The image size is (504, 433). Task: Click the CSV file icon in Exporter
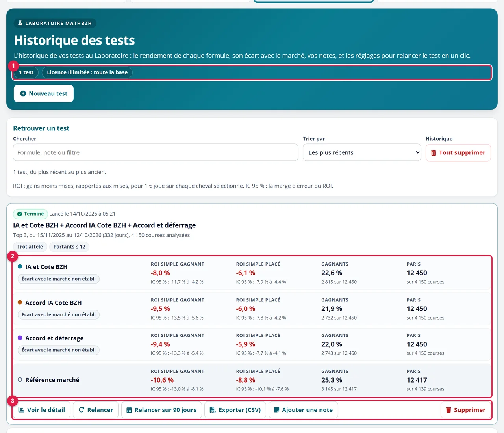213,410
